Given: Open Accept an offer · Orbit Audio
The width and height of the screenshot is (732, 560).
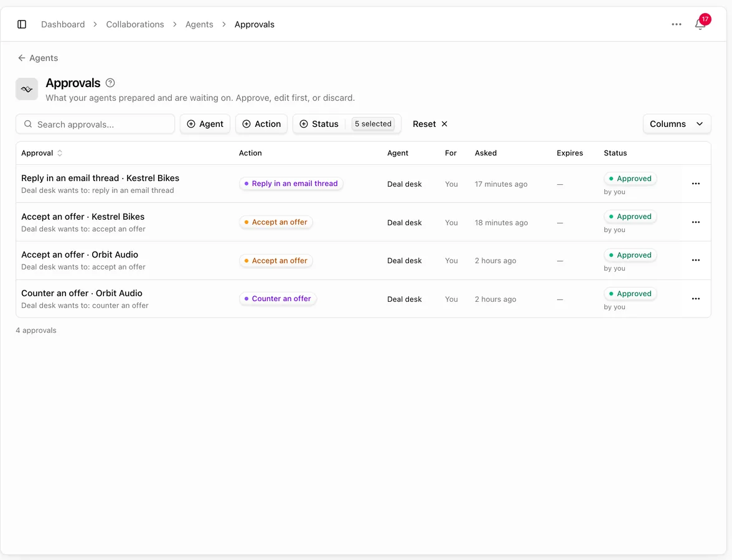Looking at the screenshot, I should [x=80, y=254].
